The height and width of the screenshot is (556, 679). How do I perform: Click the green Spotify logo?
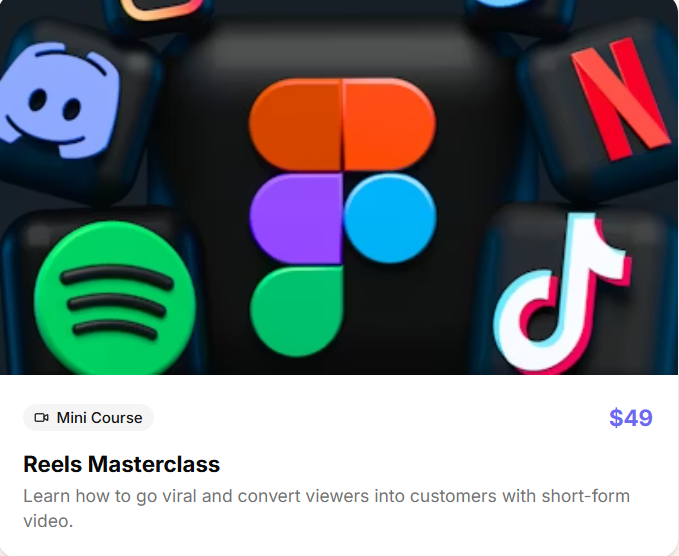115,297
